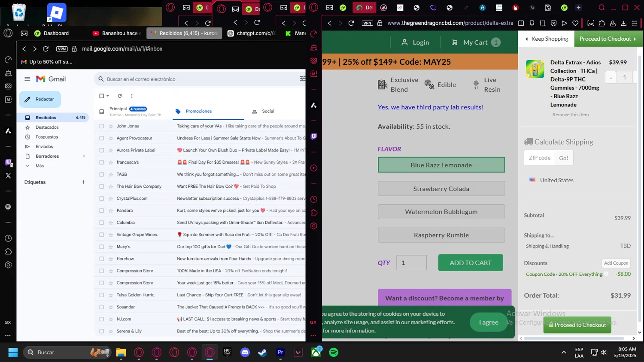Select the John Jonas email checkbox
Screen dimensions: 644x362
102,126
